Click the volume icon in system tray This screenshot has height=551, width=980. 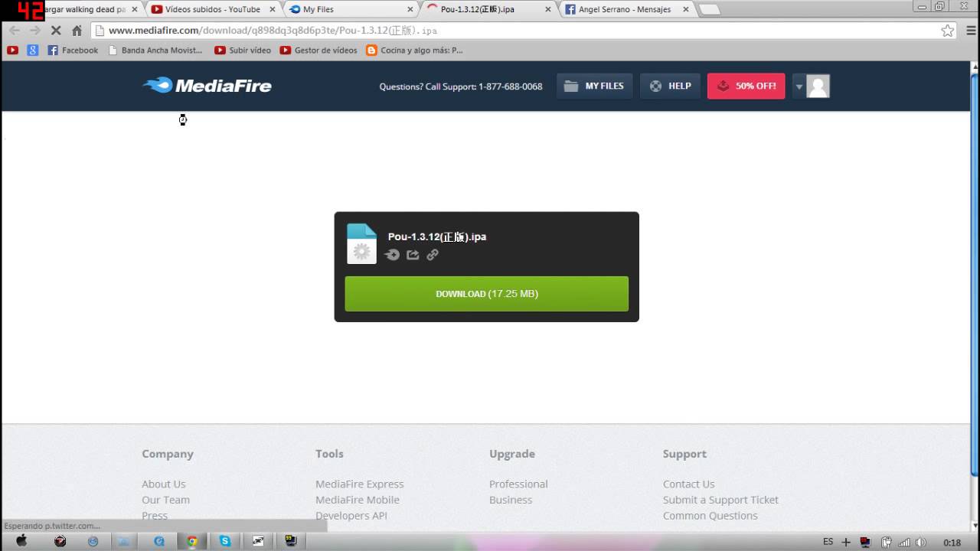click(x=923, y=542)
